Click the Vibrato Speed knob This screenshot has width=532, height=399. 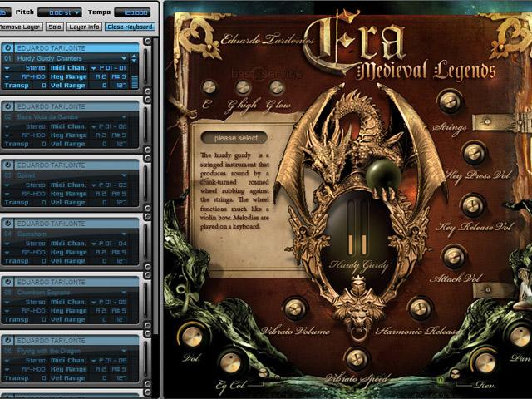click(357, 359)
